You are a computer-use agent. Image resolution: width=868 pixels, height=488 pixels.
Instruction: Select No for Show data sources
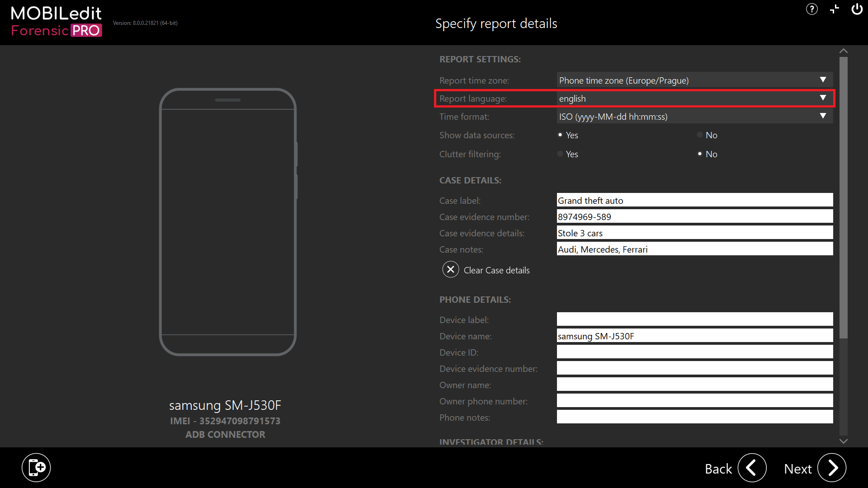coord(700,135)
